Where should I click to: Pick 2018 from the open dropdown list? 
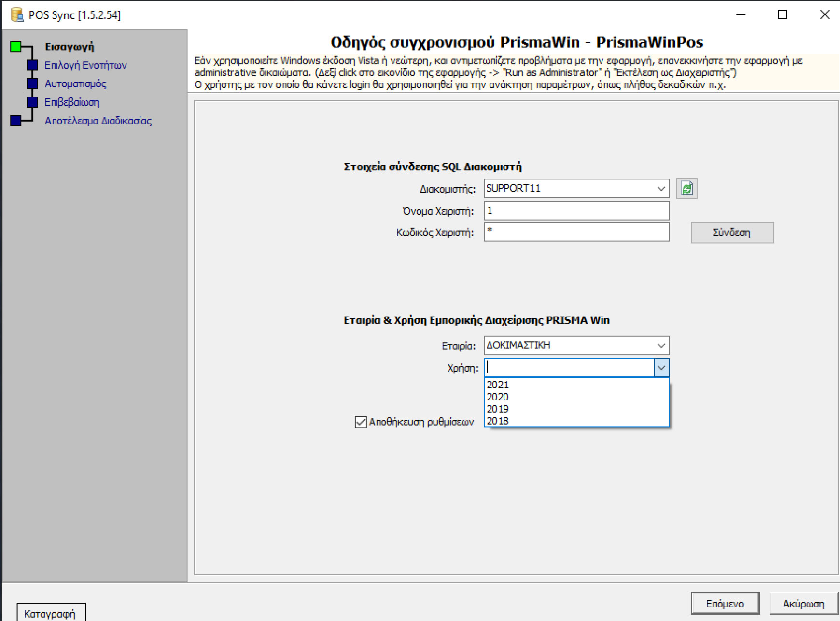498,421
